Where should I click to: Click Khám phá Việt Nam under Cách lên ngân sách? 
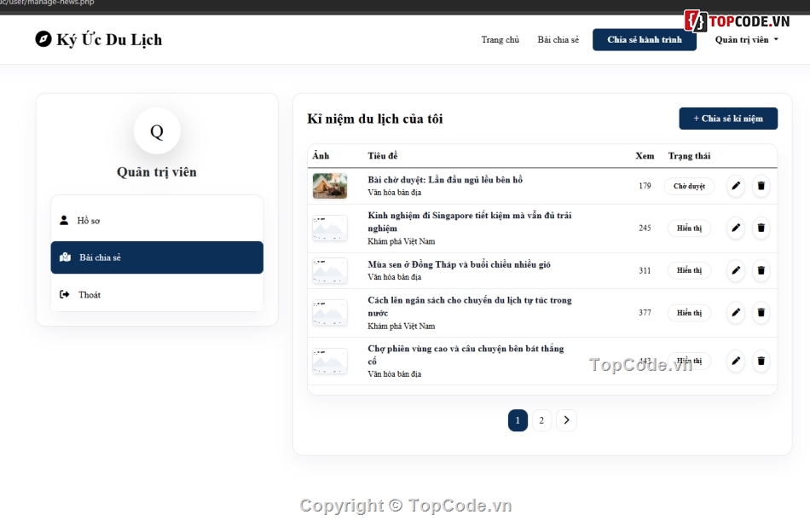coord(402,326)
